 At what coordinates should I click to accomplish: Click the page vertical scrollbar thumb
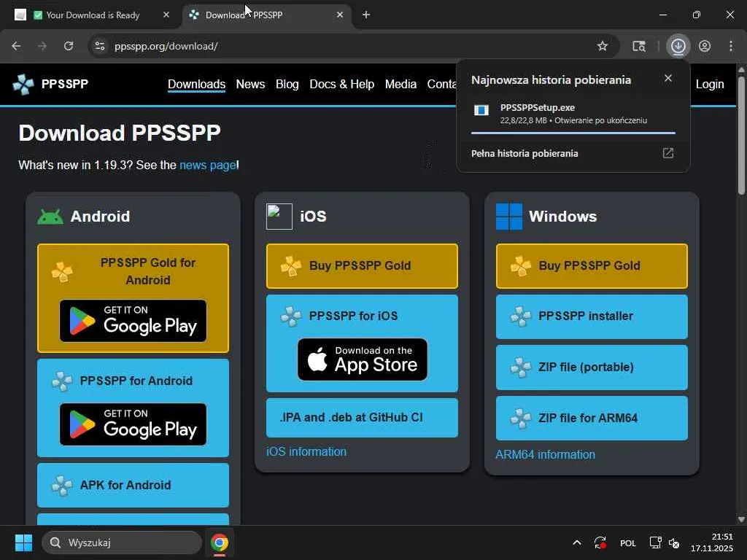click(741, 135)
